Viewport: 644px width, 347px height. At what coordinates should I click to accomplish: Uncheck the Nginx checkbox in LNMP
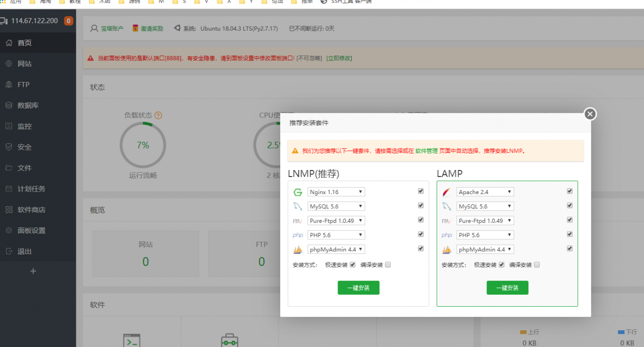(421, 191)
